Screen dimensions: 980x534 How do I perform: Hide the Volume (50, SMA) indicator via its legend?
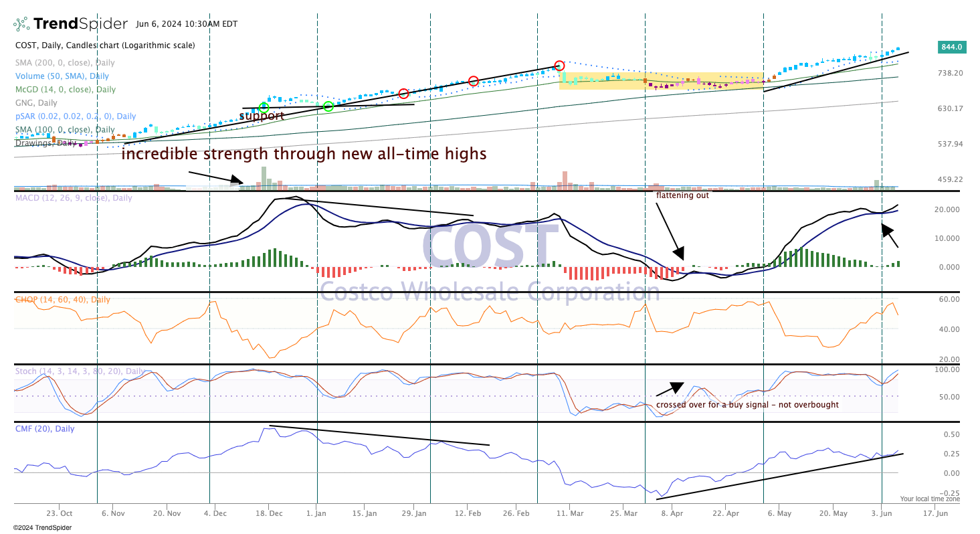(x=61, y=76)
